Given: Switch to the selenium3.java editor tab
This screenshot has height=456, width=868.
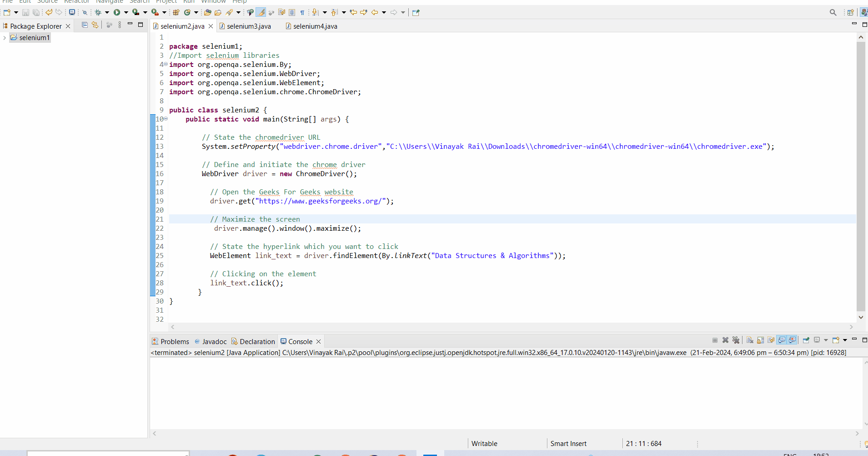Looking at the screenshot, I should click(x=248, y=26).
